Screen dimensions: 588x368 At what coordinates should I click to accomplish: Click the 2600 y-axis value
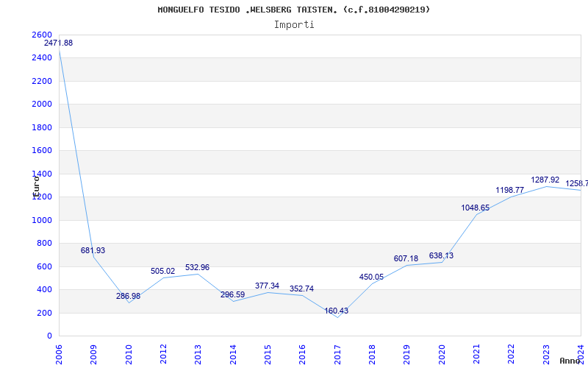tap(42, 35)
